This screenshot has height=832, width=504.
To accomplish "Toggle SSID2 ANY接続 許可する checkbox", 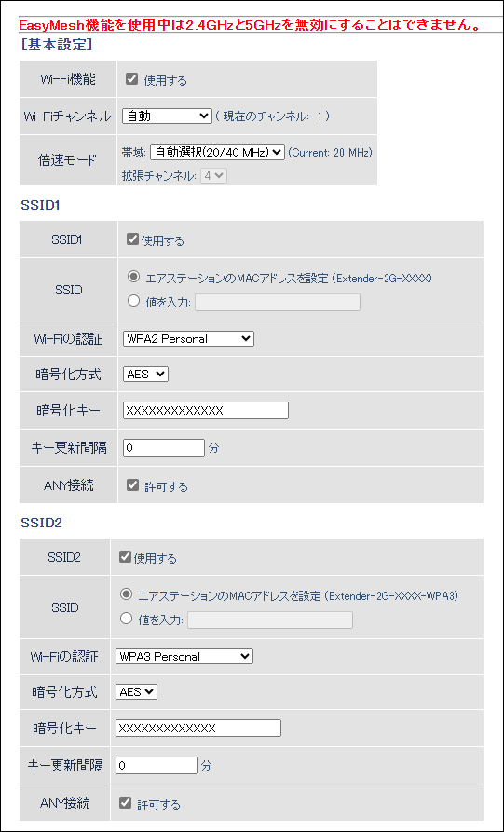I will point(125,803).
